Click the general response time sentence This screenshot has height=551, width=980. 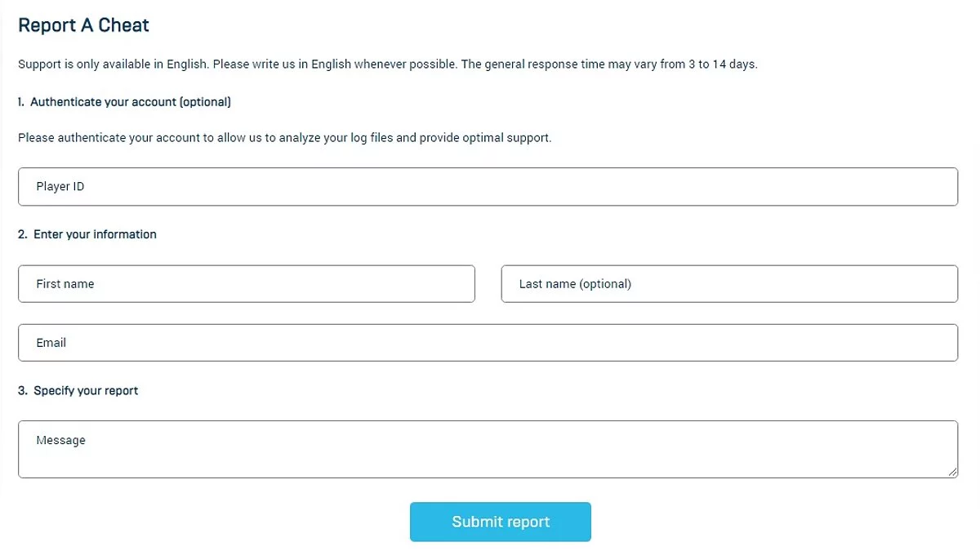point(608,64)
